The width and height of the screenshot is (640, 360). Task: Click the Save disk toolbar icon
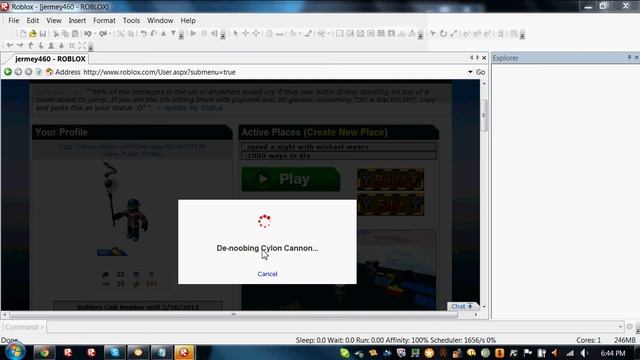pyautogui.click(x=42, y=34)
